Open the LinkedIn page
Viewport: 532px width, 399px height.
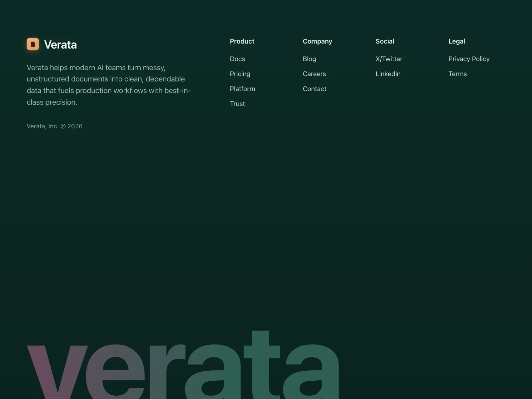[388, 74]
